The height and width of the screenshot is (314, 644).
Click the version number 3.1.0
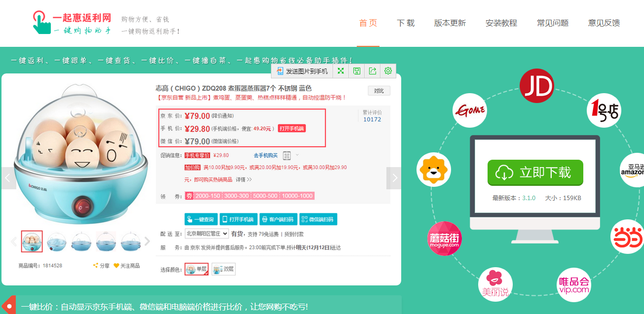point(529,198)
